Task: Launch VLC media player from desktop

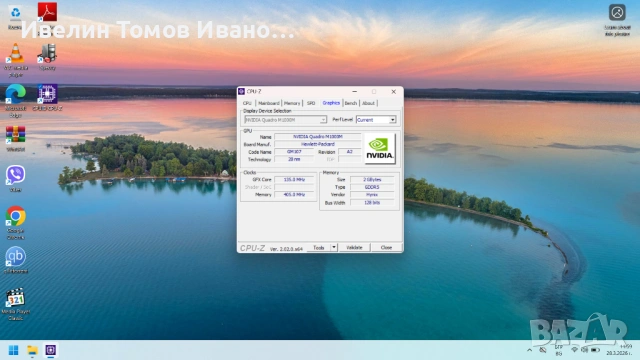Action: (16, 60)
